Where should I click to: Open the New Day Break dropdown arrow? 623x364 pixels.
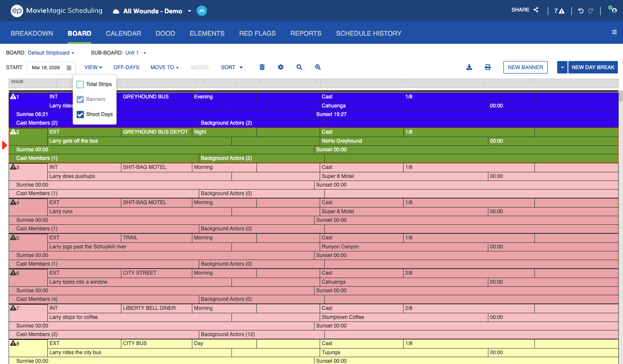click(562, 67)
